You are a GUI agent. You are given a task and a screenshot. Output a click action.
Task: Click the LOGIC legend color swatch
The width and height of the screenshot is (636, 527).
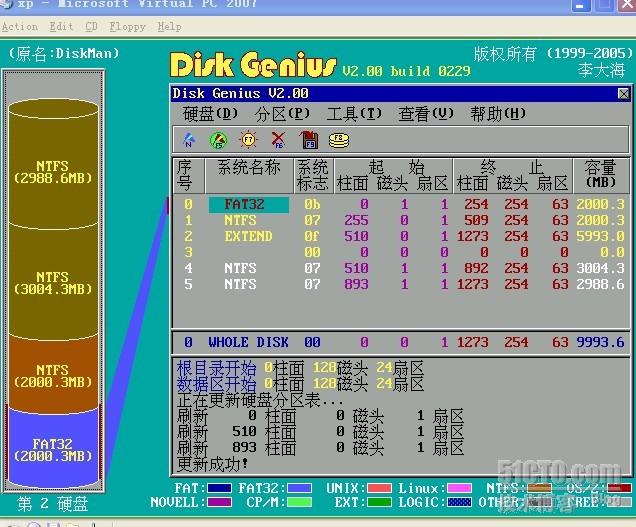click(459, 502)
